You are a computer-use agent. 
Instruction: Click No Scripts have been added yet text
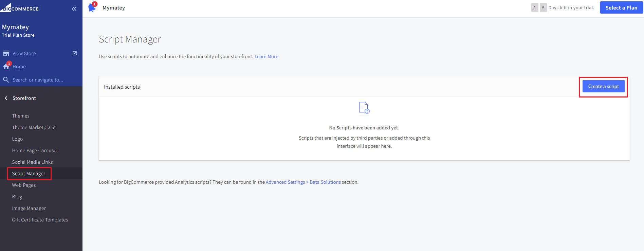click(x=364, y=128)
